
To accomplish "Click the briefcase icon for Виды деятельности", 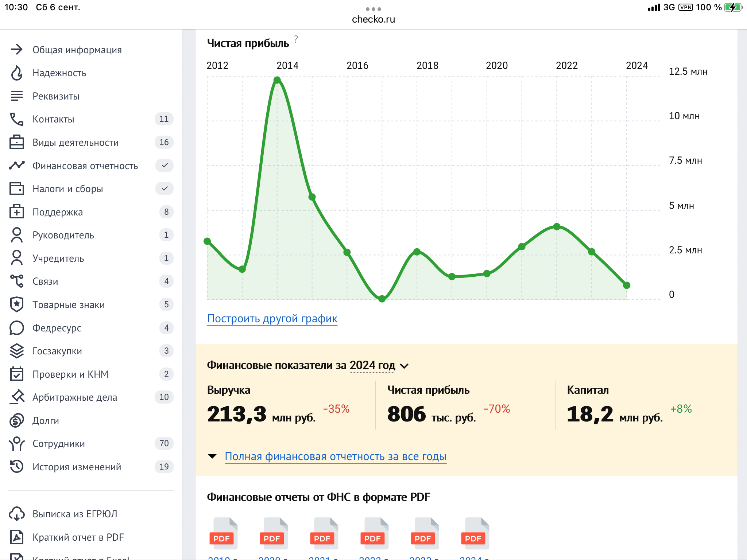I will coord(16,142).
